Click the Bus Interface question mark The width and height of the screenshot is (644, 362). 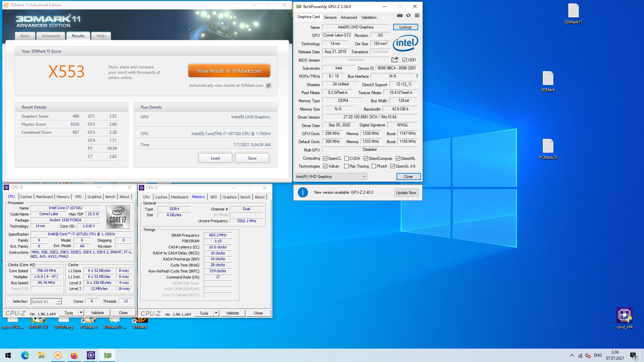click(x=417, y=76)
